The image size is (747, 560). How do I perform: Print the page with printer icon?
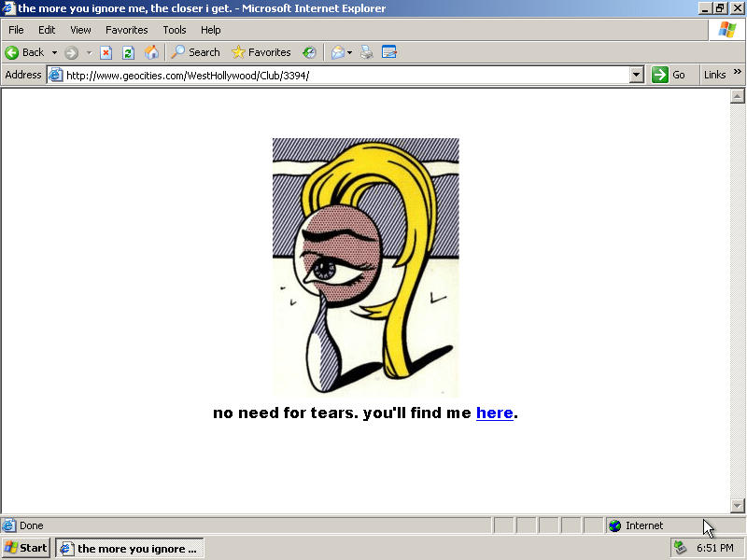[367, 52]
